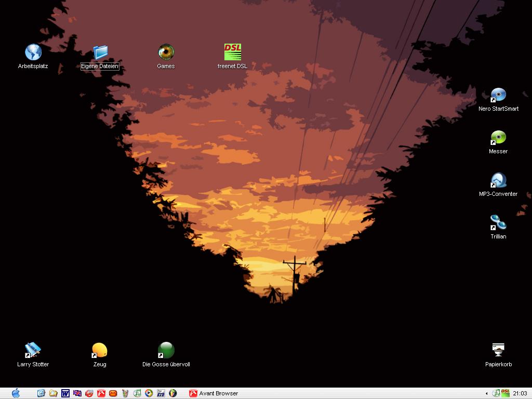Open the Eigene Dateien folder

tap(100, 52)
